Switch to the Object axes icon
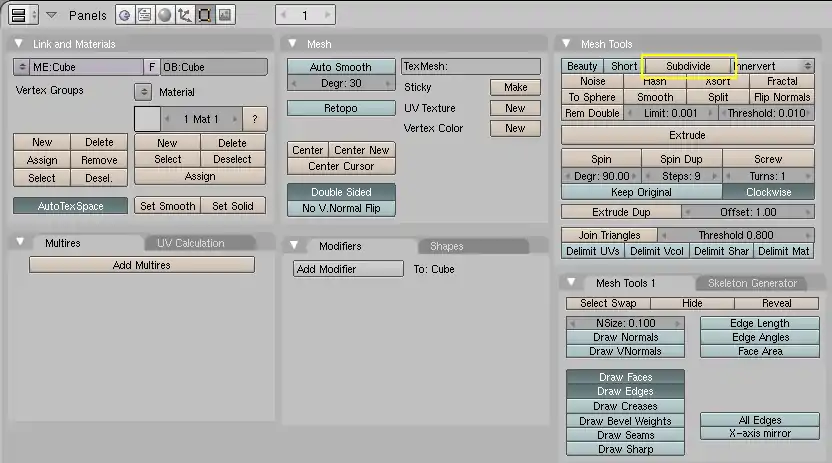Image resolution: width=832 pixels, height=463 pixels. point(185,15)
